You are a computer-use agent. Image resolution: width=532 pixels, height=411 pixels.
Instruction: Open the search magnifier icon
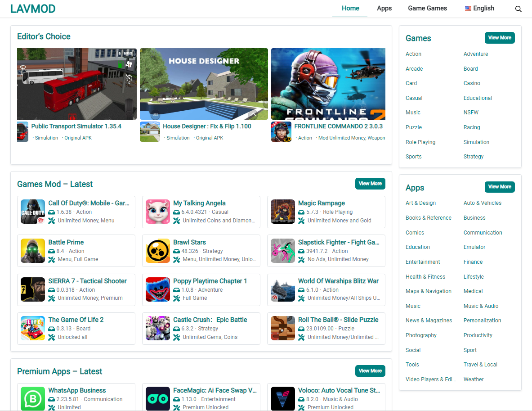point(518,9)
